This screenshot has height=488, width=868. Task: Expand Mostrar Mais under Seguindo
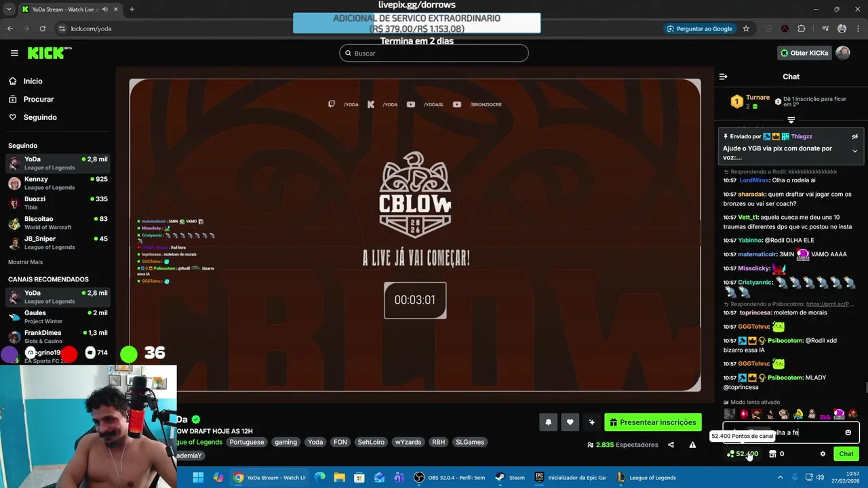25,262
